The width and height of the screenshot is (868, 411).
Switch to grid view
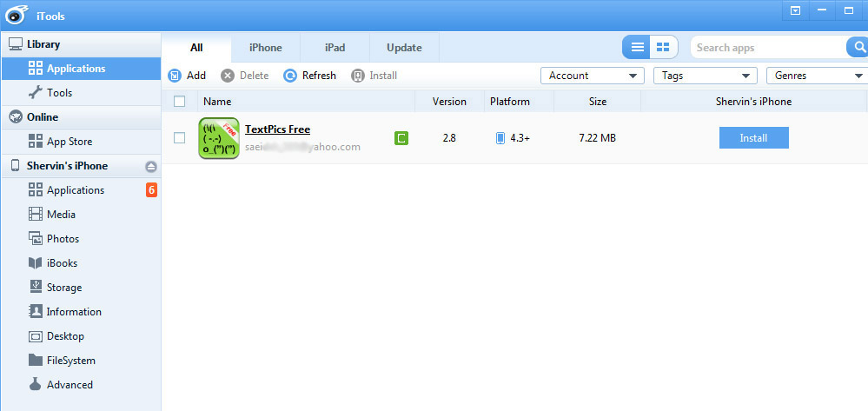[x=663, y=48]
